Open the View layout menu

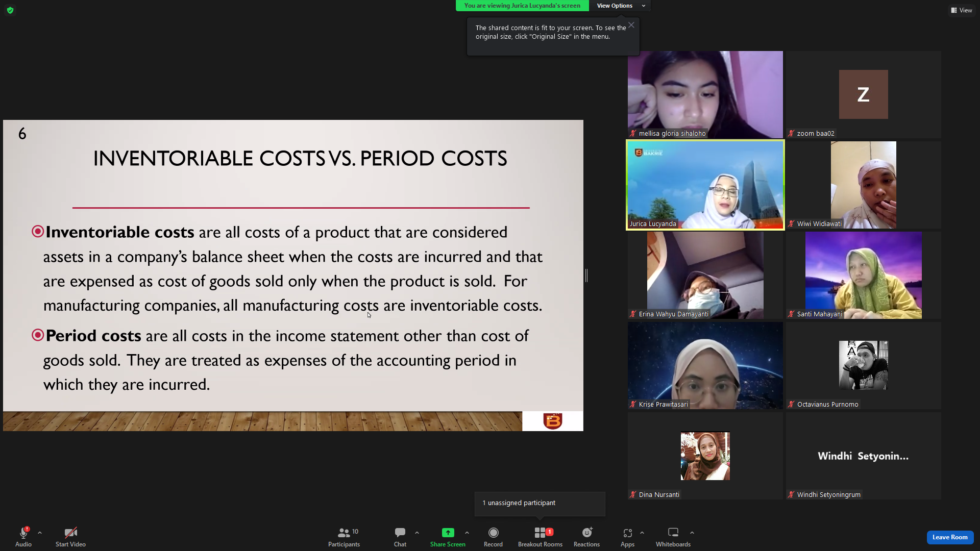point(962,10)
